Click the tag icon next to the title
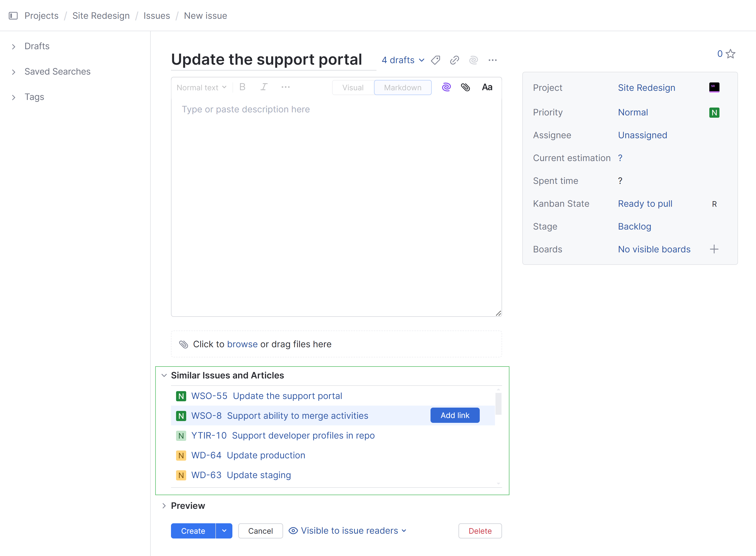The width and height of the screenshot is (756, 556). (436, 60)
